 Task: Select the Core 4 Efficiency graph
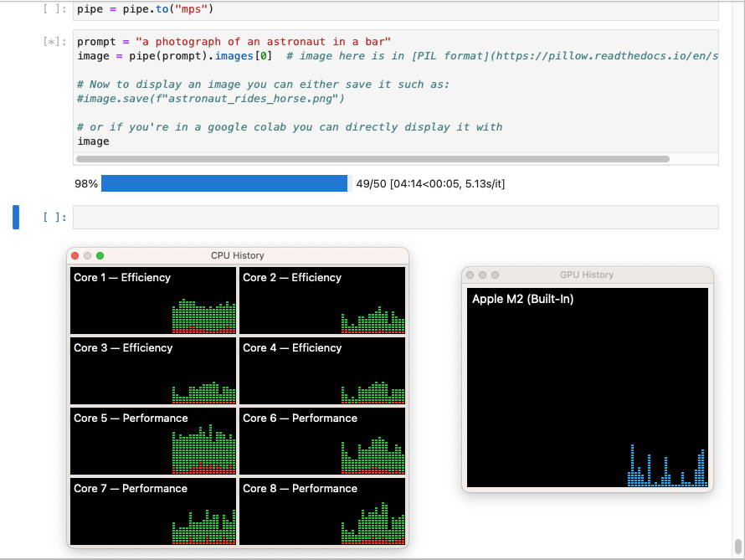322,371
